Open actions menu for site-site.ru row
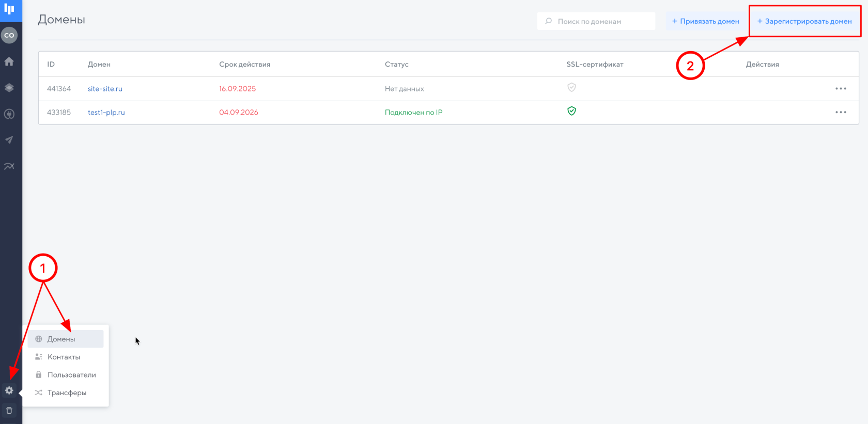The height and width of the screenshot is (424, 868). point(841,89)
